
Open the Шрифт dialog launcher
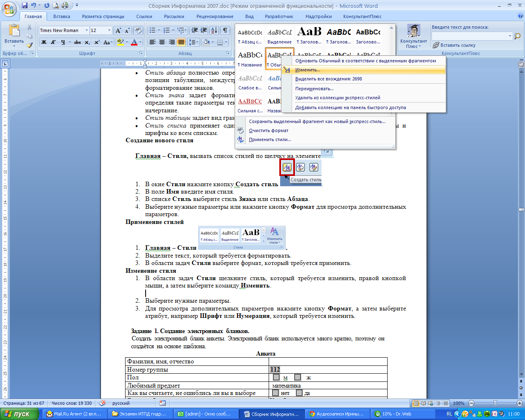click(141, 53)
